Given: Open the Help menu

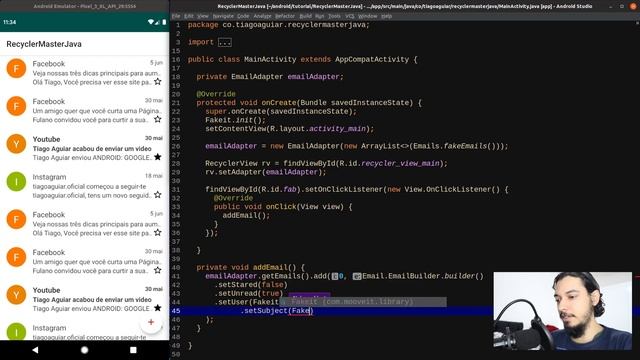Looking at the screenshot, I should (387, 16).
